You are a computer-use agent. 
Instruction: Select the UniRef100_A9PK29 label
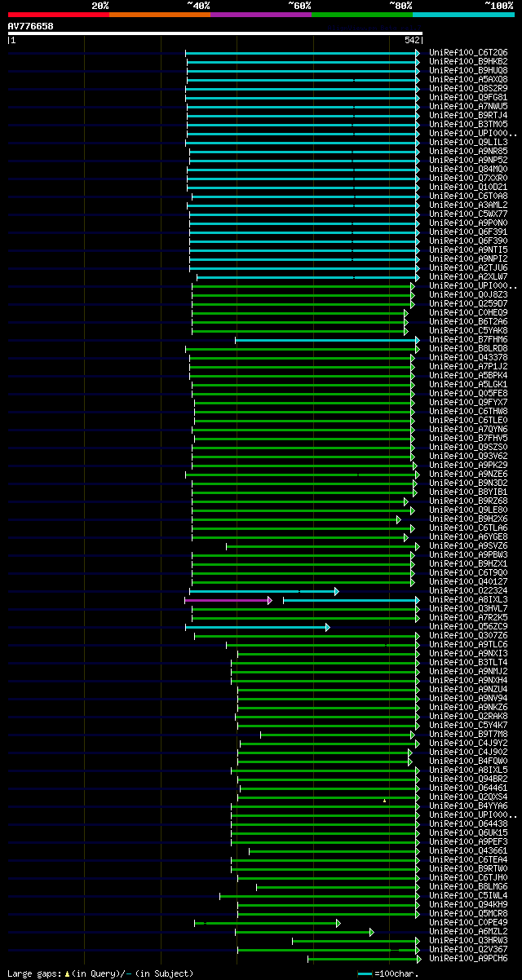click(x=469, y=466)
